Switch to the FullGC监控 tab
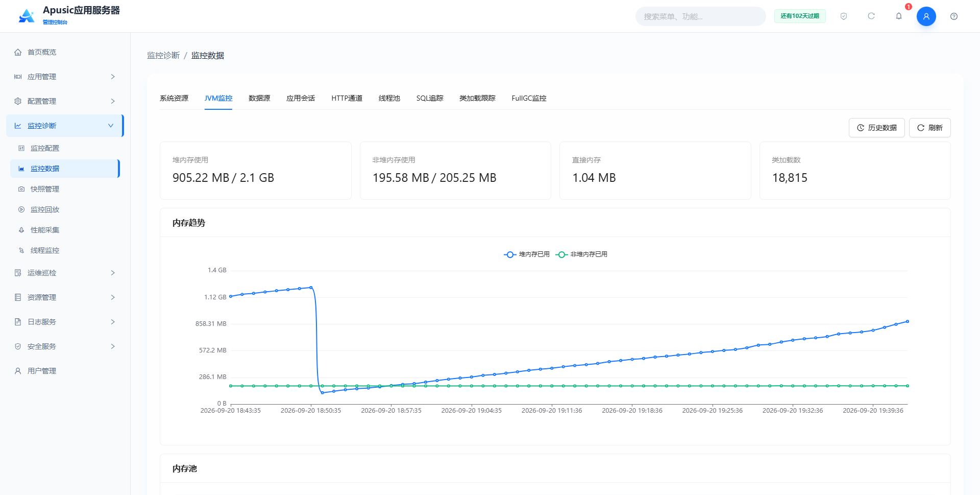 click(x=529, y=98)
